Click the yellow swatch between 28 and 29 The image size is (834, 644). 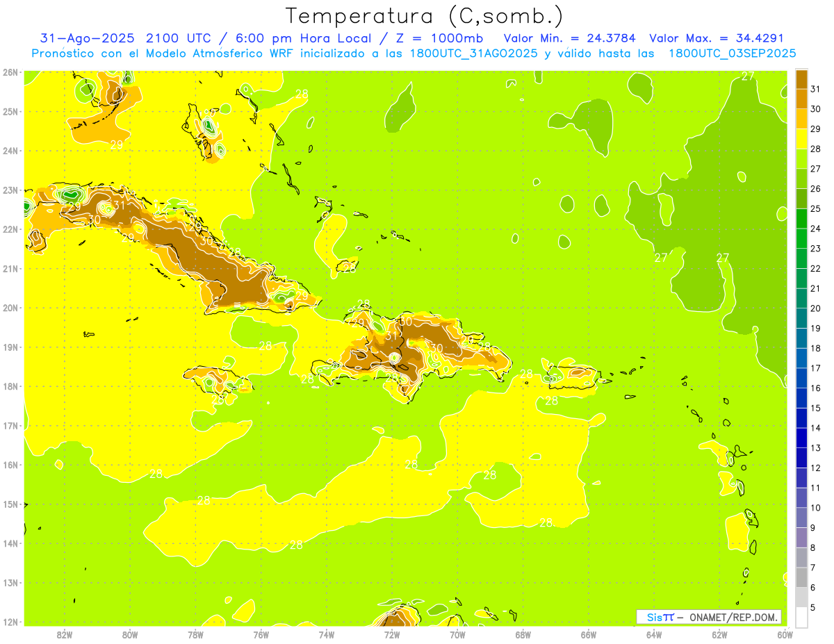click(801, 139)
